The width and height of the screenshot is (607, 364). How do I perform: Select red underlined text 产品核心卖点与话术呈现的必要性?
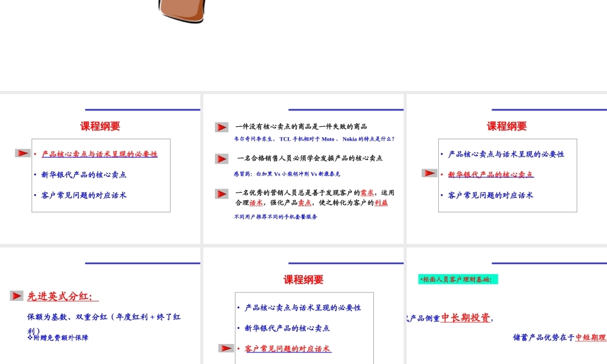click(x=100, y=154)
